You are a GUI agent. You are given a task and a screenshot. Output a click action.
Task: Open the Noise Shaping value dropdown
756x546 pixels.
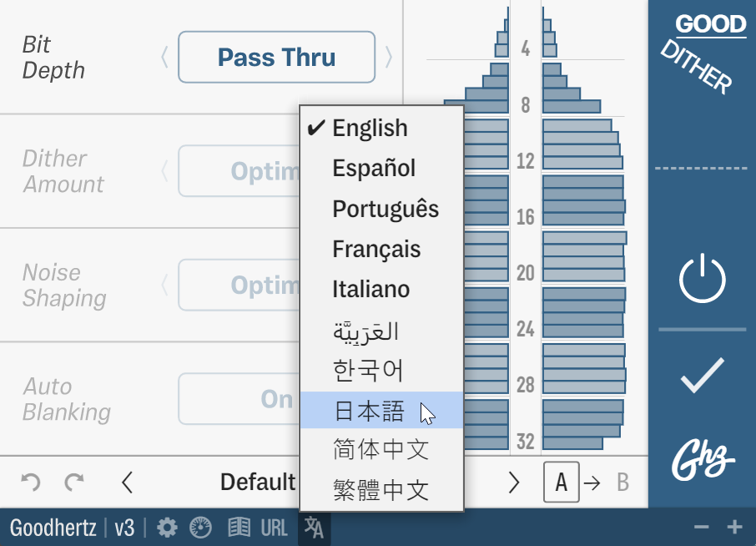[x=239, y=285]
